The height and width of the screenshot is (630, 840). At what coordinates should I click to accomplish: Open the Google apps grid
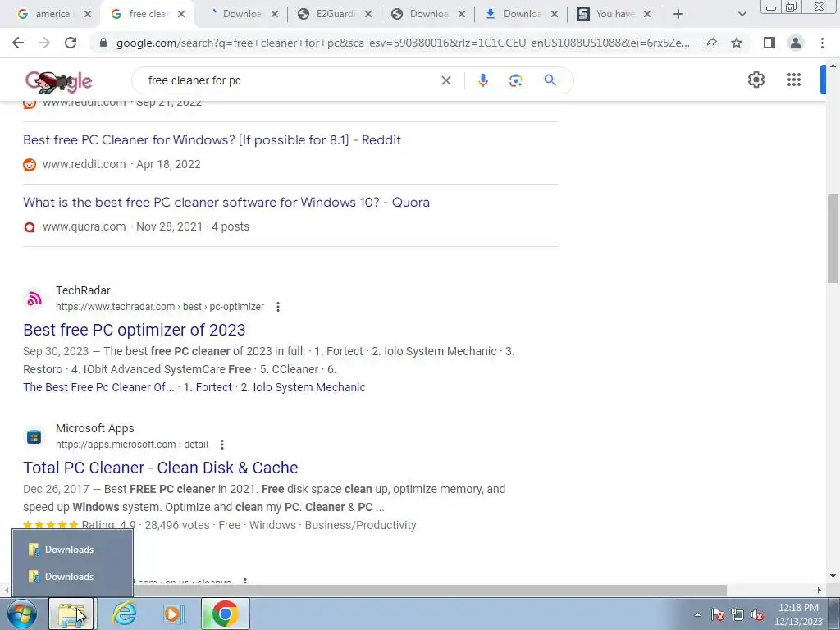pyautogui.click(x=794, y=80)
